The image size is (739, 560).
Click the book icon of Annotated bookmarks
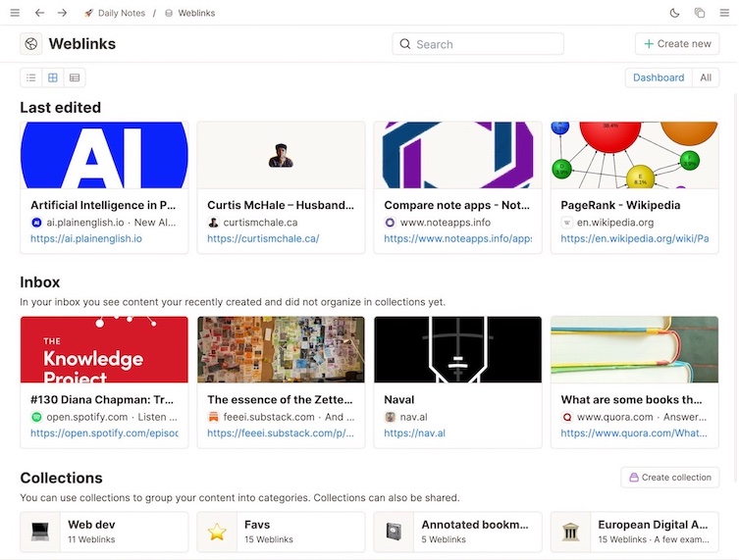tap(394, 532)
